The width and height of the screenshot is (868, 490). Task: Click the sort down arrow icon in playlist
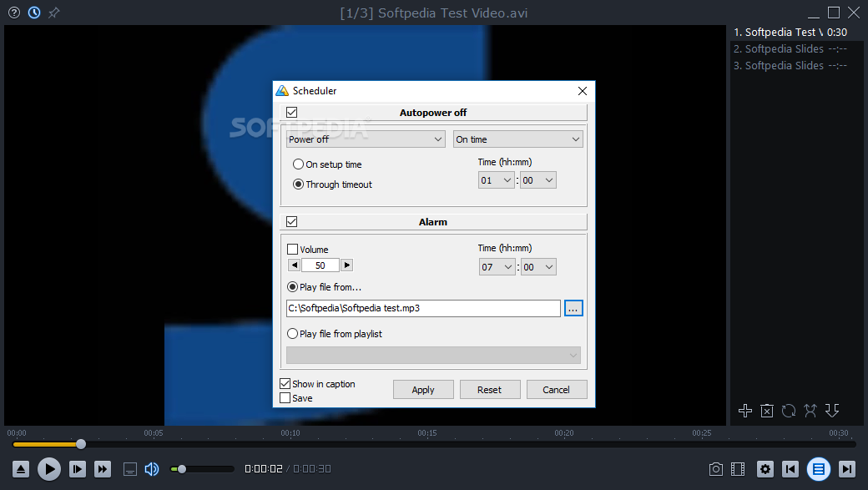[832, 410]
